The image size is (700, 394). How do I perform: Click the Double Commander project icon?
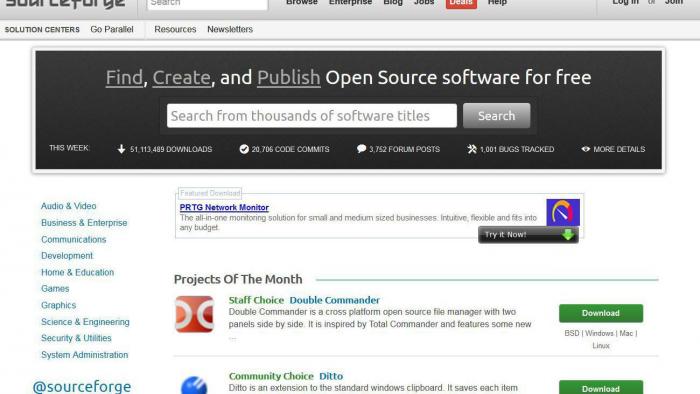tap(194, 314)
